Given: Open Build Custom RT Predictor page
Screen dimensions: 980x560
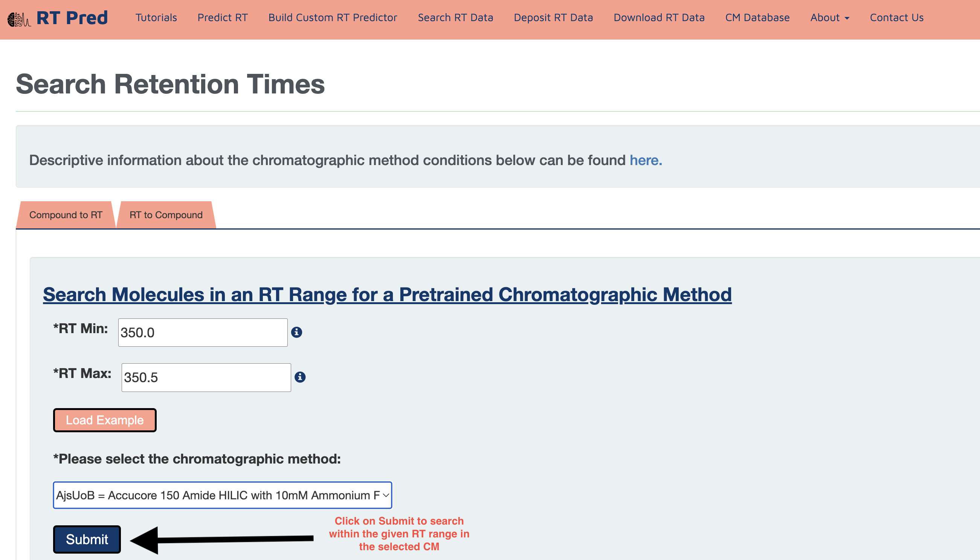Looking at the screenshot, I should click(x=333, y=18).
